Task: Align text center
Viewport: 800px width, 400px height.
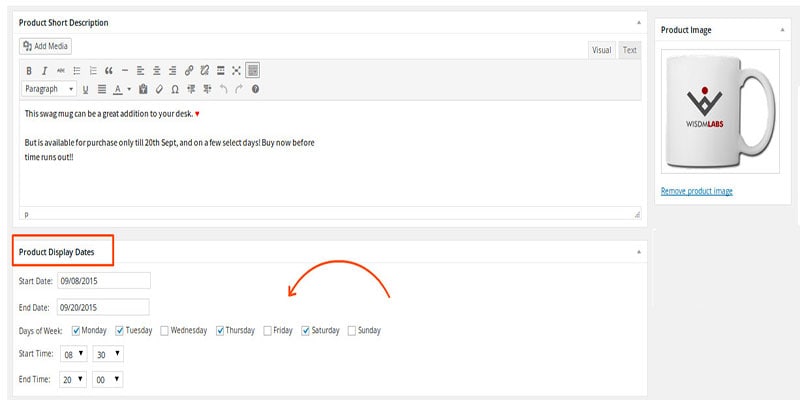Action: [x=157, y=71]
